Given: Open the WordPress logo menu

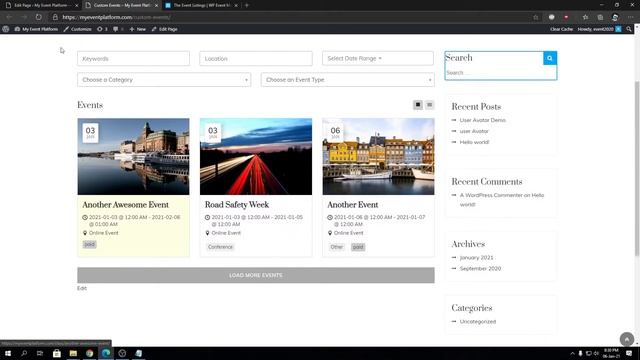Looking at the screenshot, I should [x=6, y=29].
